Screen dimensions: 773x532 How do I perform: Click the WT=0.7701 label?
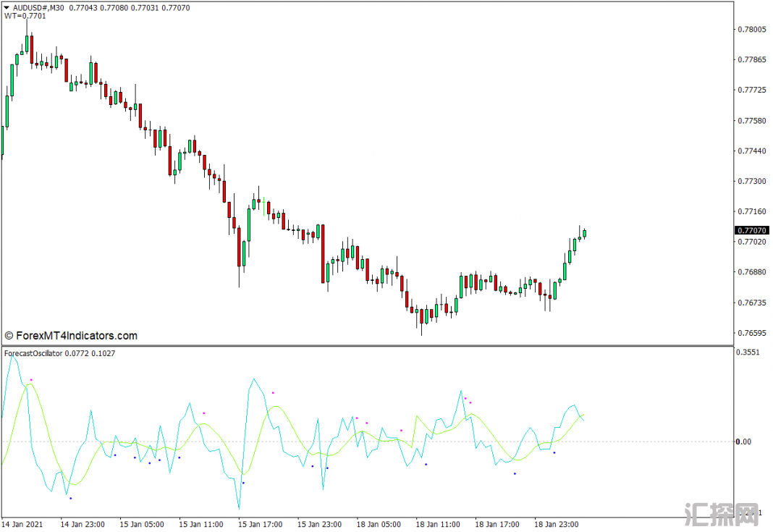25,16
